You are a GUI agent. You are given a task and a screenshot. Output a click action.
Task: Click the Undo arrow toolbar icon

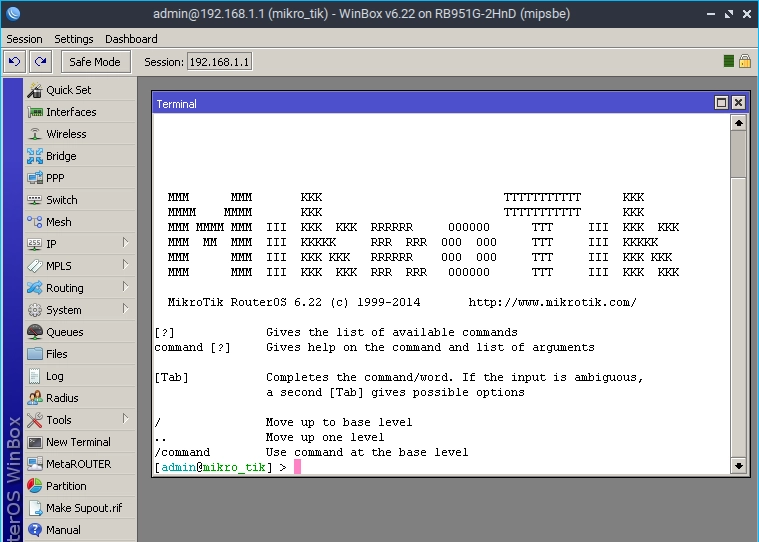[15, 62]
